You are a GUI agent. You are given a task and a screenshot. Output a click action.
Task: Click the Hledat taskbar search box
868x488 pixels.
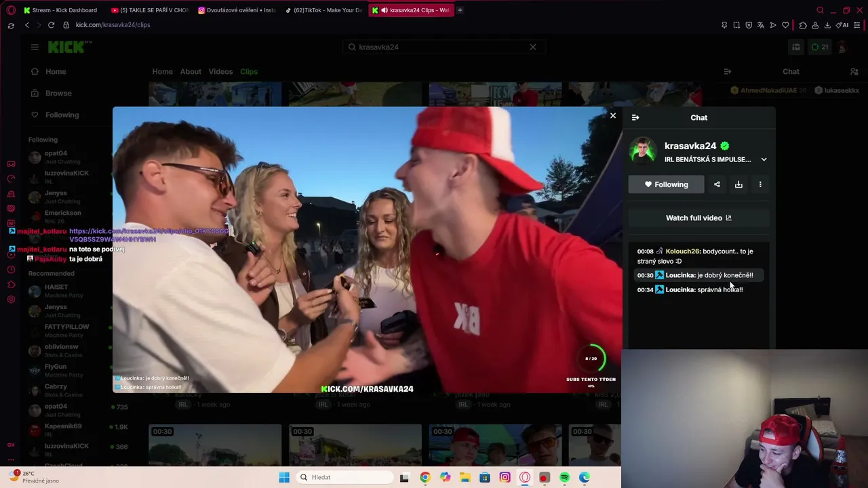tap(344, 477)
